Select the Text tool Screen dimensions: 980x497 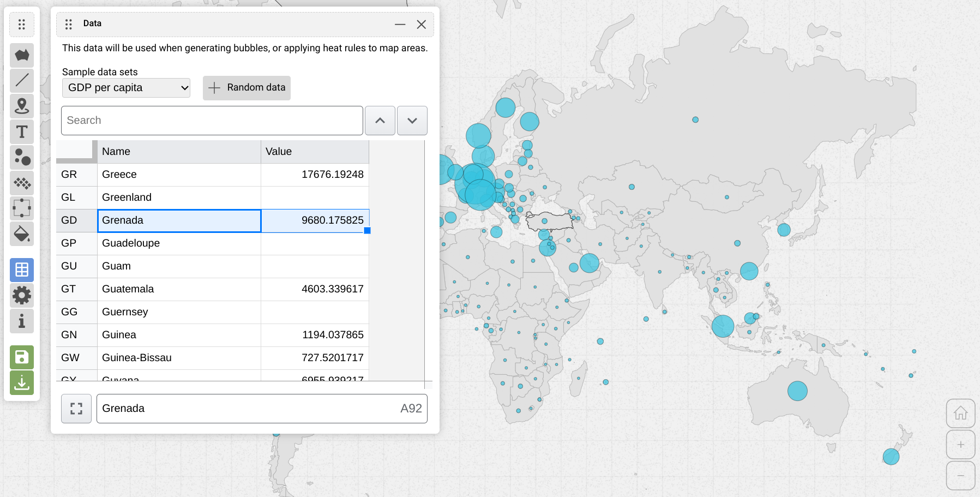pyautogui.click(x=22, y=131)
